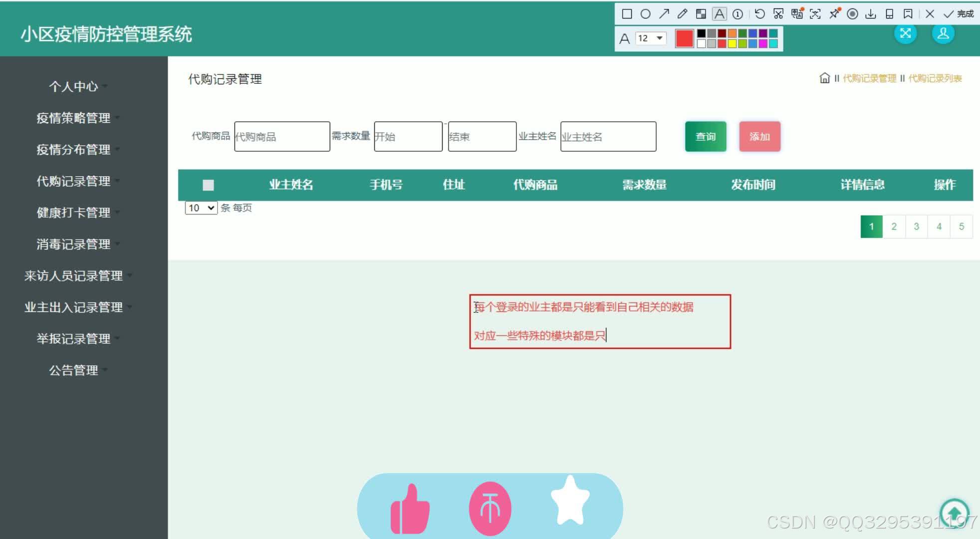980x539 pixels.
Task: Pick the black color swatch
Action: 701,33
